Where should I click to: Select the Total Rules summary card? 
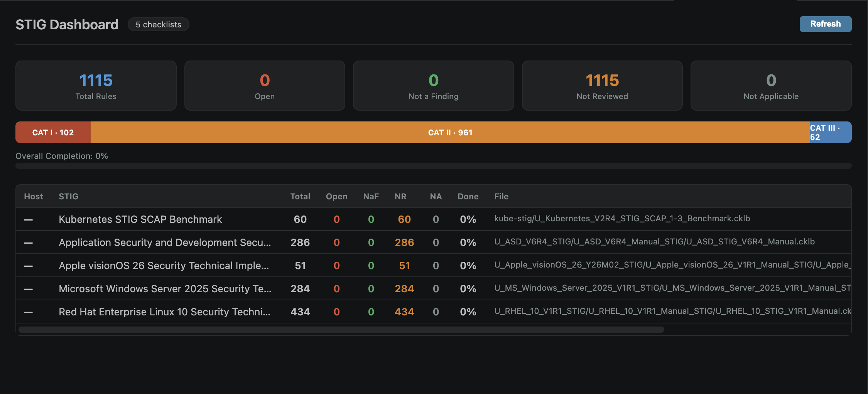(x=96, y=86)
